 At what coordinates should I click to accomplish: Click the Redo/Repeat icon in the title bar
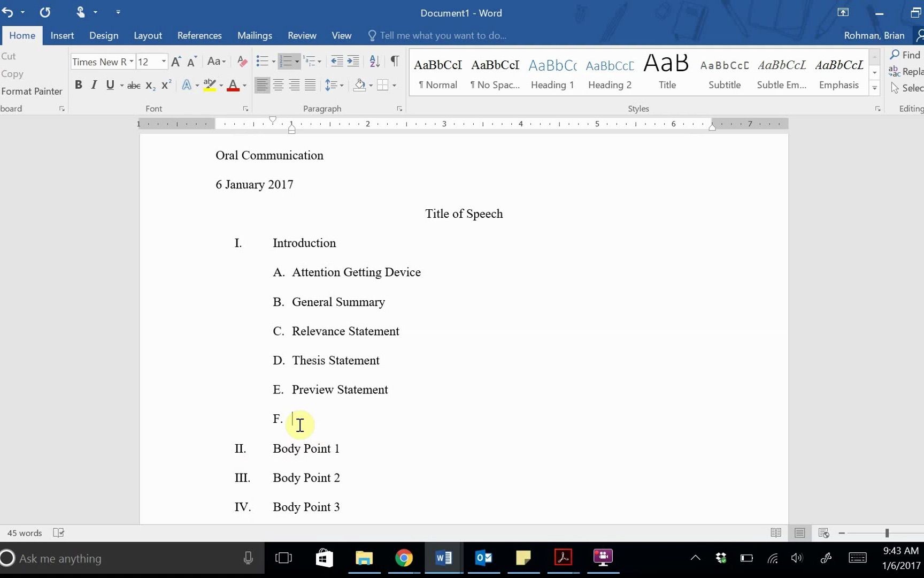[x=45, y=12]
